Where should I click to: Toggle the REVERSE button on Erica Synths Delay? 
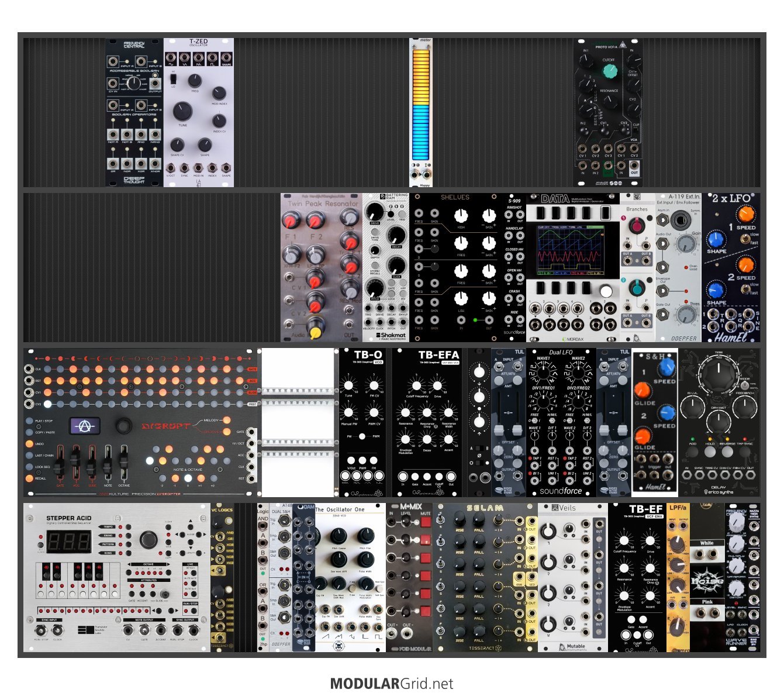coord(728,451)
